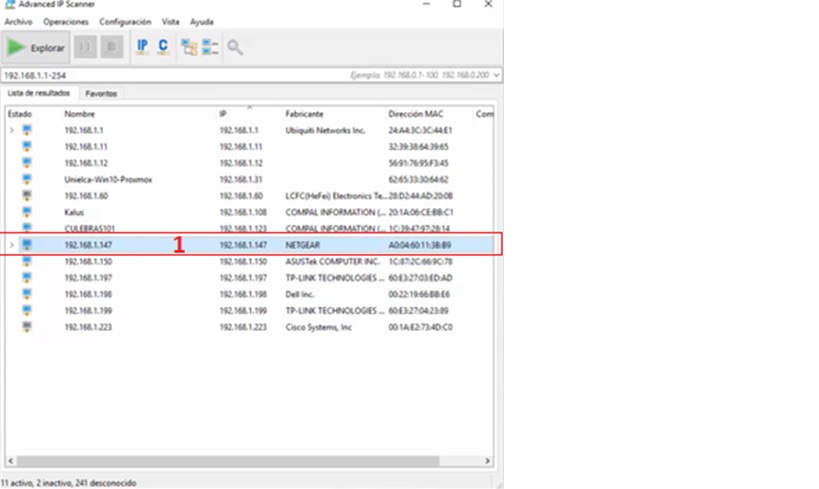Open the IP range history dropdown arrow
This screenshot has height=489, width=819.
(496, 75)
